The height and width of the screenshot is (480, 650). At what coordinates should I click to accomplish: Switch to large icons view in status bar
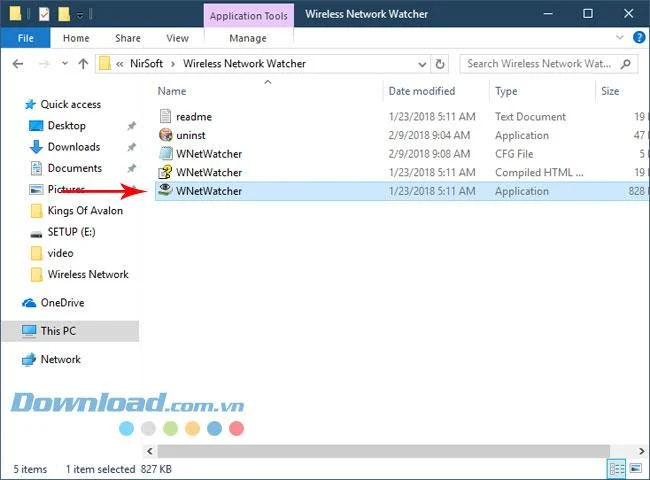pyautogui.click(x=635, y=469)
